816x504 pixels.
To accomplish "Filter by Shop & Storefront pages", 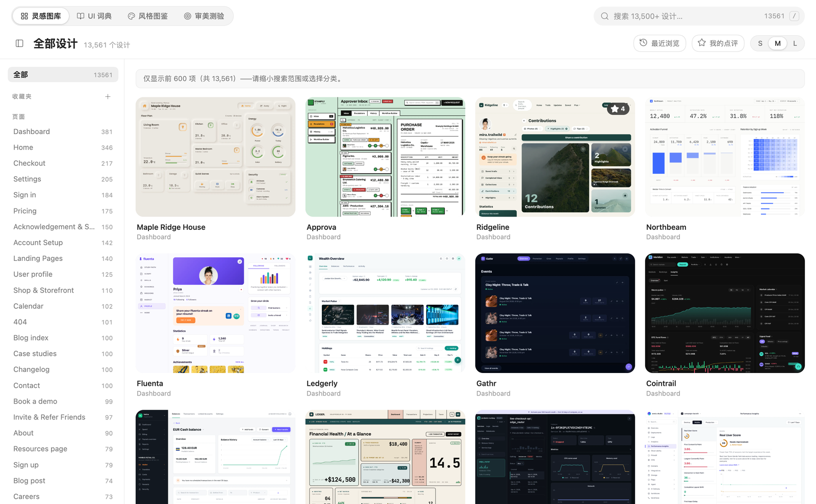I will tap(63, 290).
